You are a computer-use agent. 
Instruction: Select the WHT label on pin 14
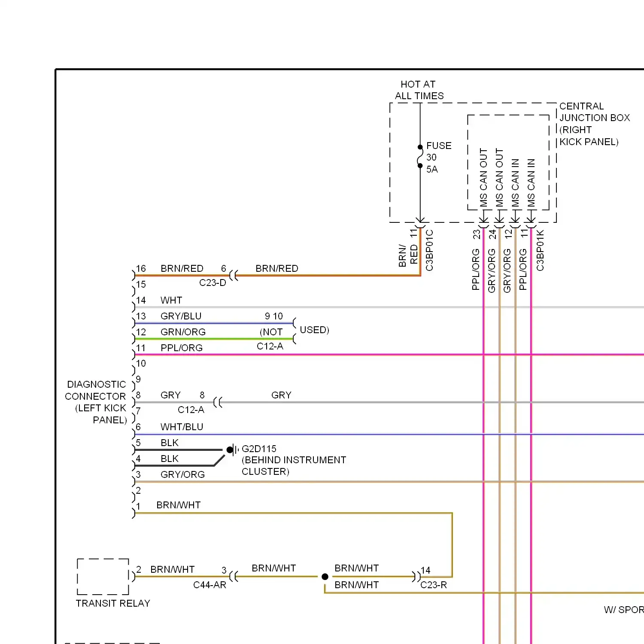point(171,301)
